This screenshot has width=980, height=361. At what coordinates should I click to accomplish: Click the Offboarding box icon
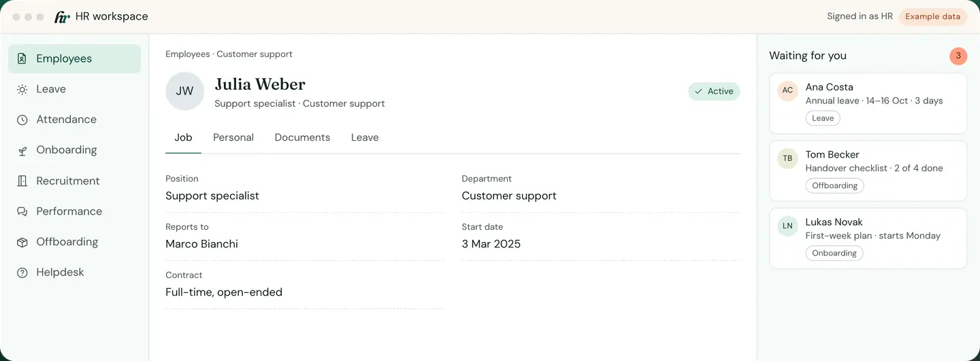tap(22, 242)
